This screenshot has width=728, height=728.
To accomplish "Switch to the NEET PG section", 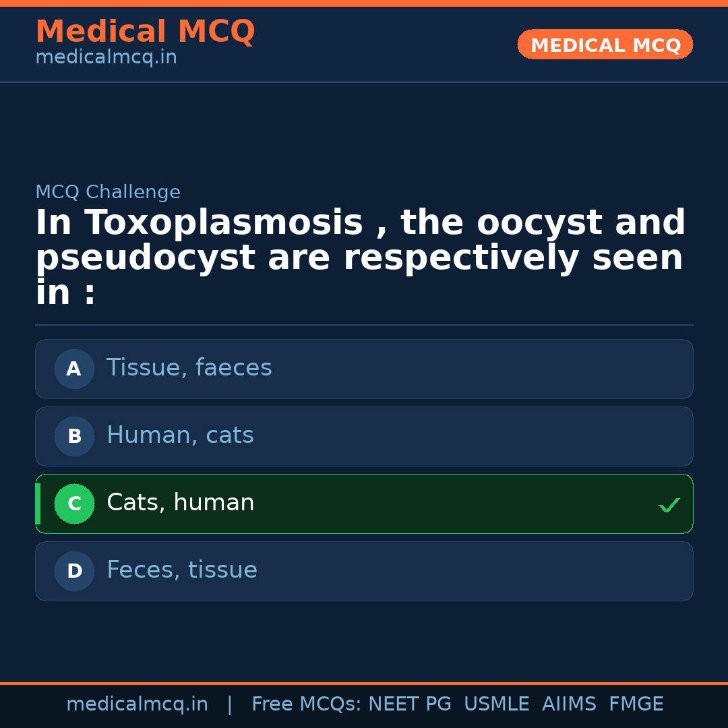I will (x=409, y=703).
